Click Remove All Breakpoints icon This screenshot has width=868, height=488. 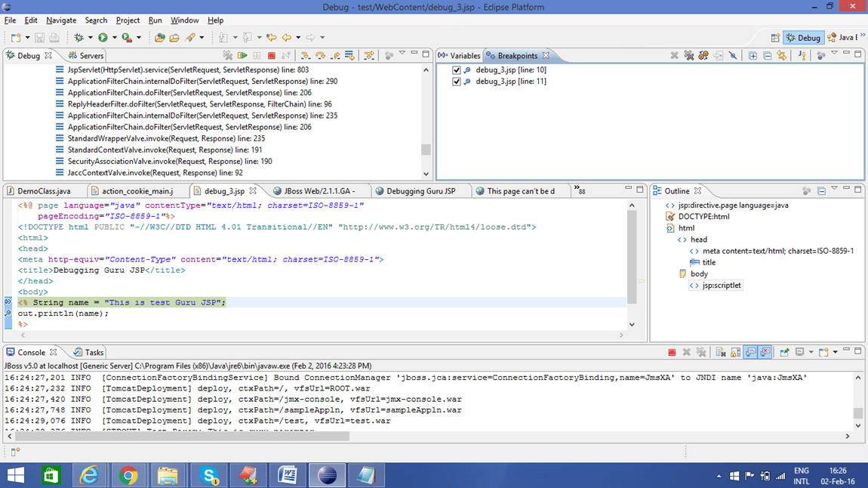(x=689, y=56)
